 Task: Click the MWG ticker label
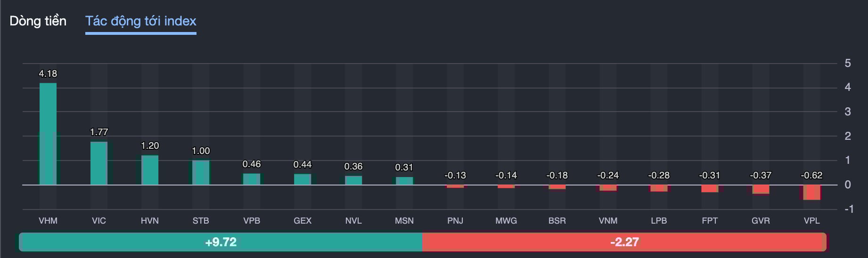506,221
